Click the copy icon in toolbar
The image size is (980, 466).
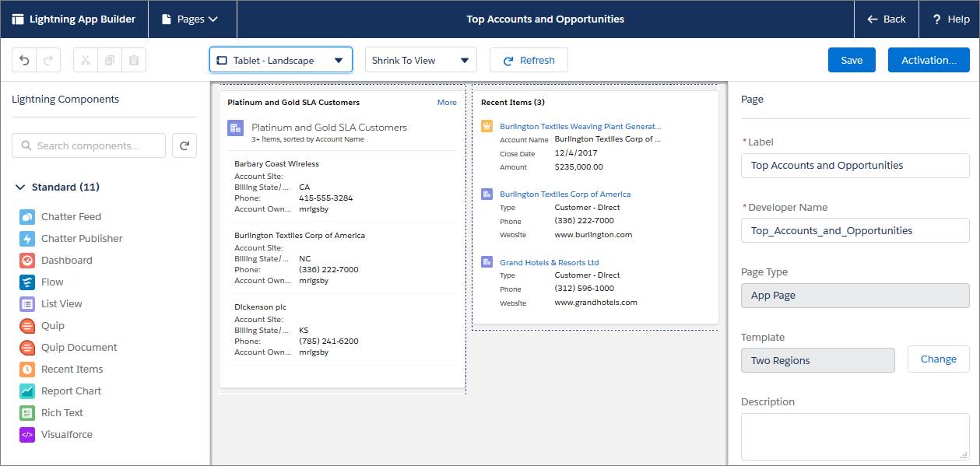pos(110,60)
